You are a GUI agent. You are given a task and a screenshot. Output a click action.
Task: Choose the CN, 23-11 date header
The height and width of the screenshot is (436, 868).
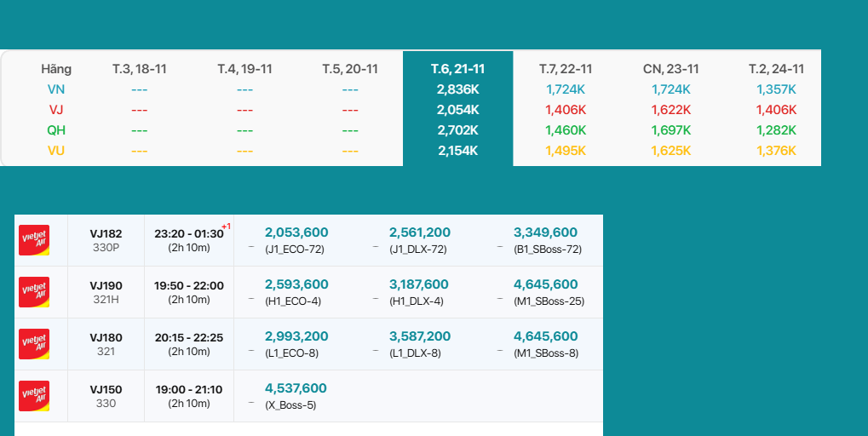670,69
